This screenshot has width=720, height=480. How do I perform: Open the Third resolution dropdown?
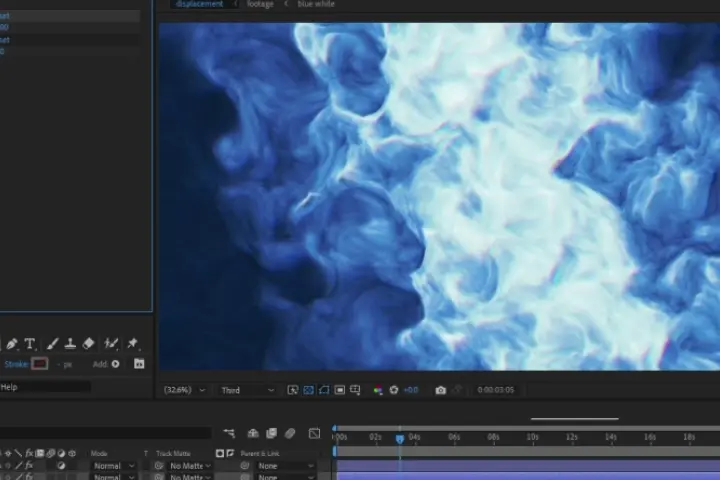tap(247, 390)
